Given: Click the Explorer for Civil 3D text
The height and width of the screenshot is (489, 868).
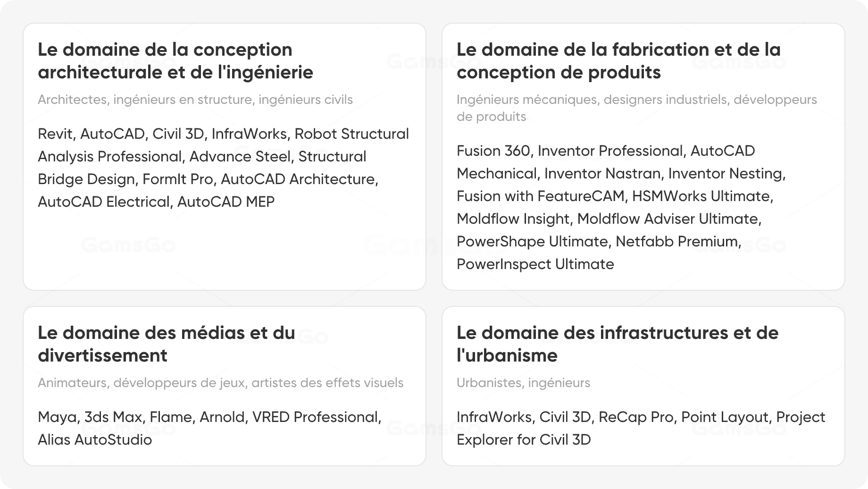Looking at the screenshot, I should tap(524, 440).
